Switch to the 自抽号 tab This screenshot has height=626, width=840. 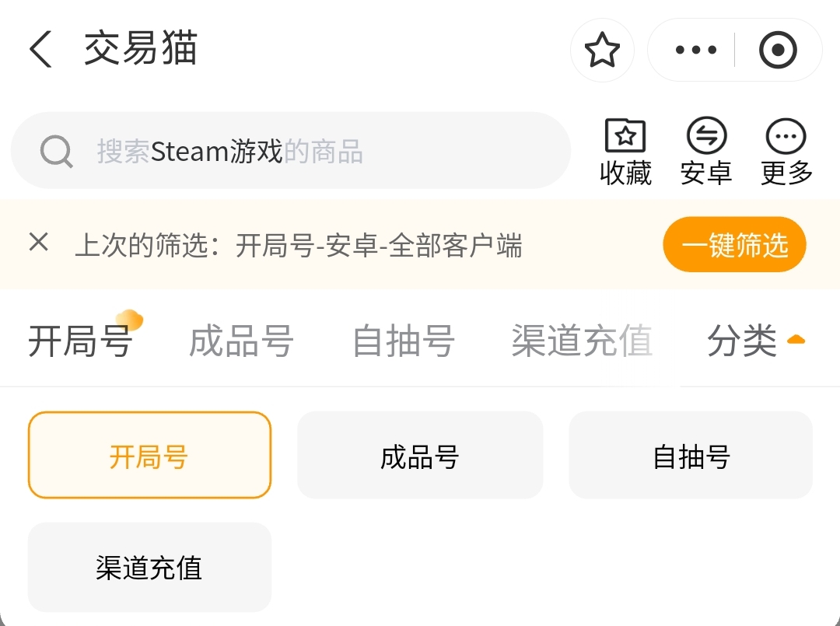(403, 341)
